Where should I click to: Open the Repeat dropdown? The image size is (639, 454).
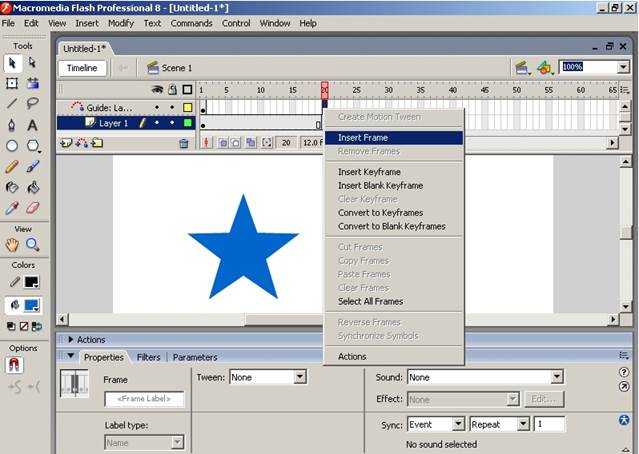point(524,424)
